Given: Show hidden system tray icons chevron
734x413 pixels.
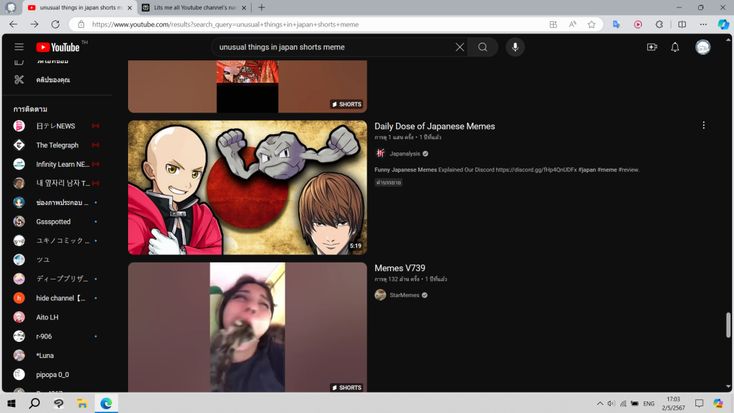Looking at the screenshot, I should 600,403.
